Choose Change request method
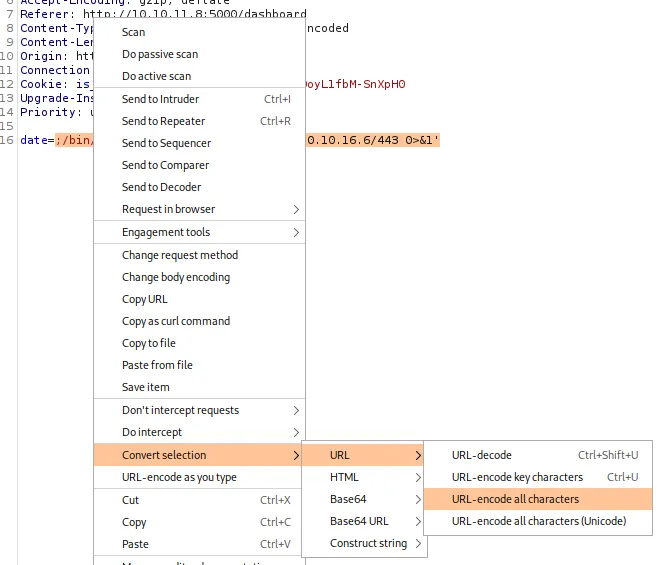This screenshot has width=657, height=565. click(199, 255)
